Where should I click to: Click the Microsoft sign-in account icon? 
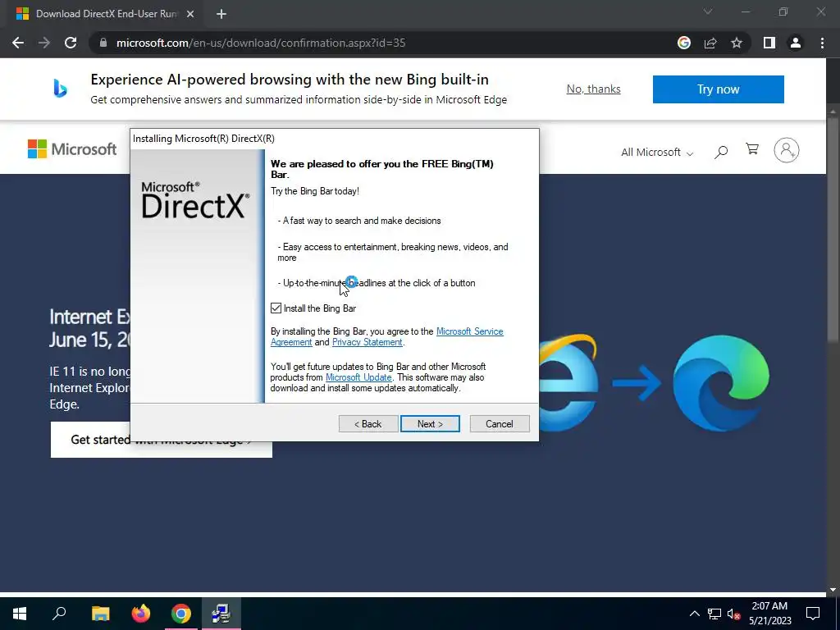click(x=787, y=150)
